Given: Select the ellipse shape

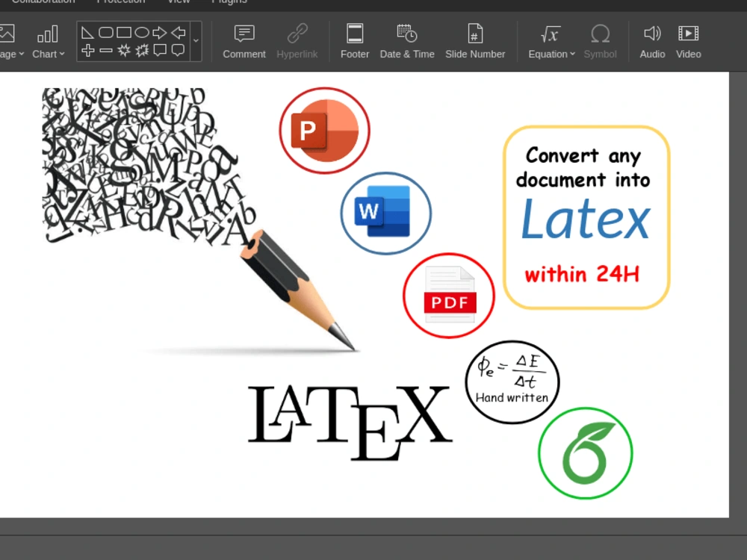Looking at the screenshot, I should [141, 33].
